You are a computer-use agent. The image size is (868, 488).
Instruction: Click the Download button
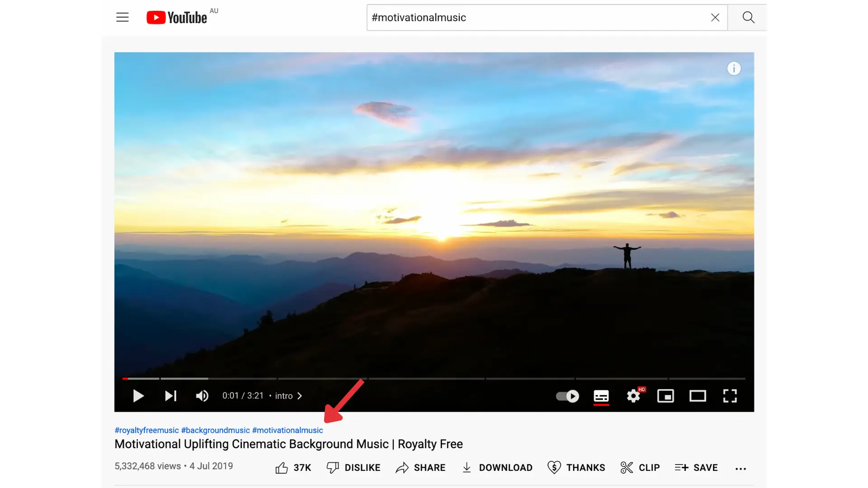coord(497,467)
